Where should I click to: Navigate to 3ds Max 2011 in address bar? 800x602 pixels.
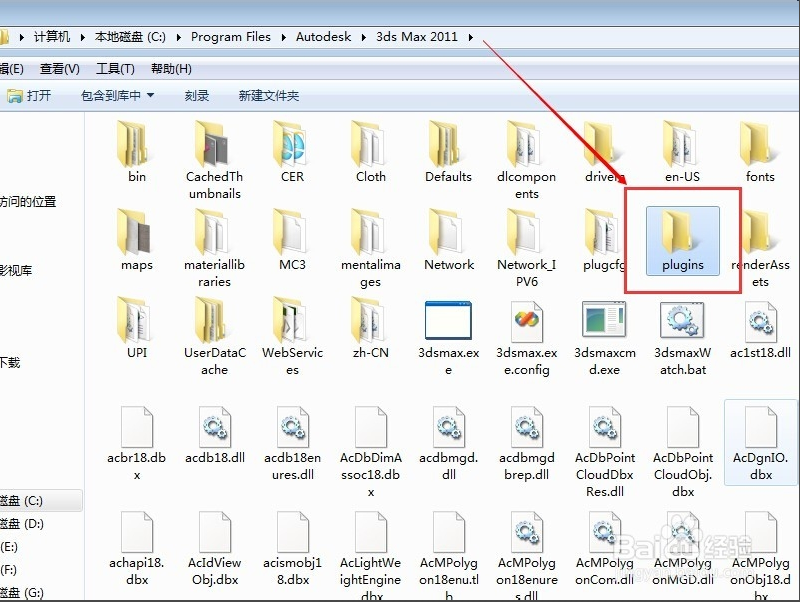(416, 37)
